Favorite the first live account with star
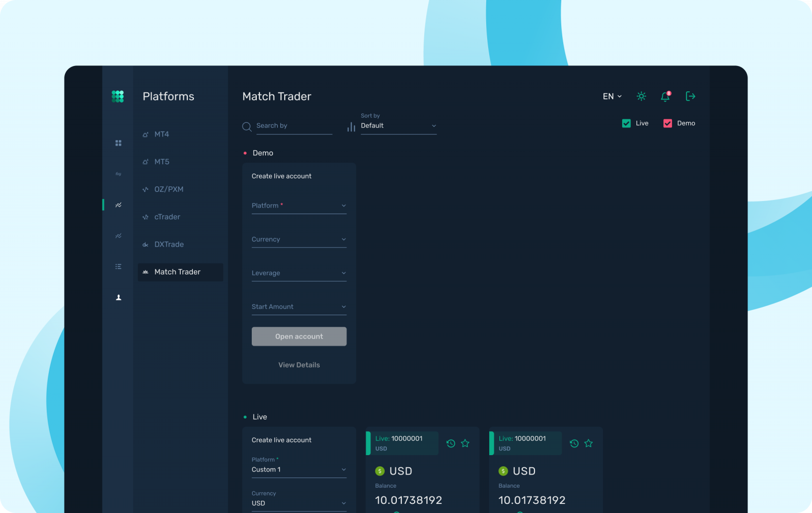The width and height of the screenshot is (812, 513). pyautogui.click(x=465, y=443)
